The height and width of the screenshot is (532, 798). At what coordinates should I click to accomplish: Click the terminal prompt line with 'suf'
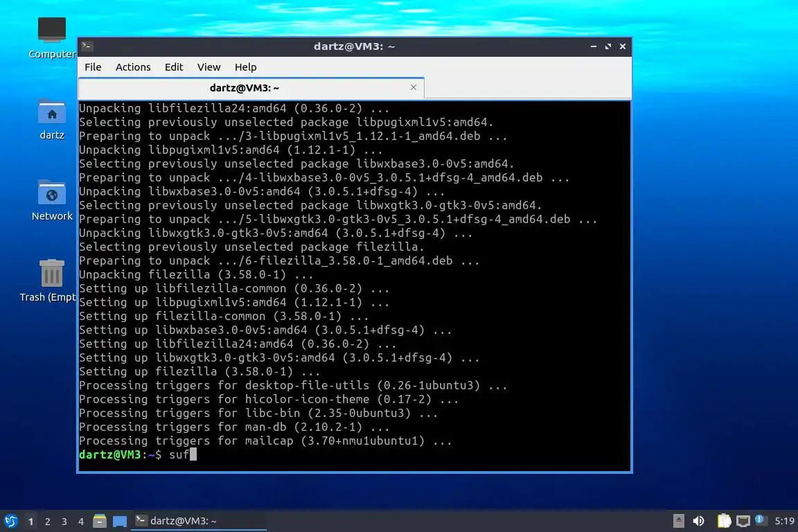[x=138, y=454]
